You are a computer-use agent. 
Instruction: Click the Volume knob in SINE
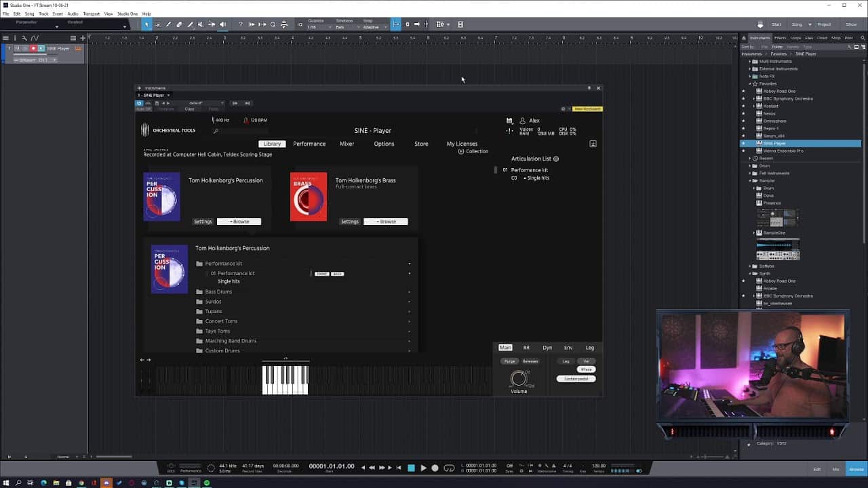(518, 378)
